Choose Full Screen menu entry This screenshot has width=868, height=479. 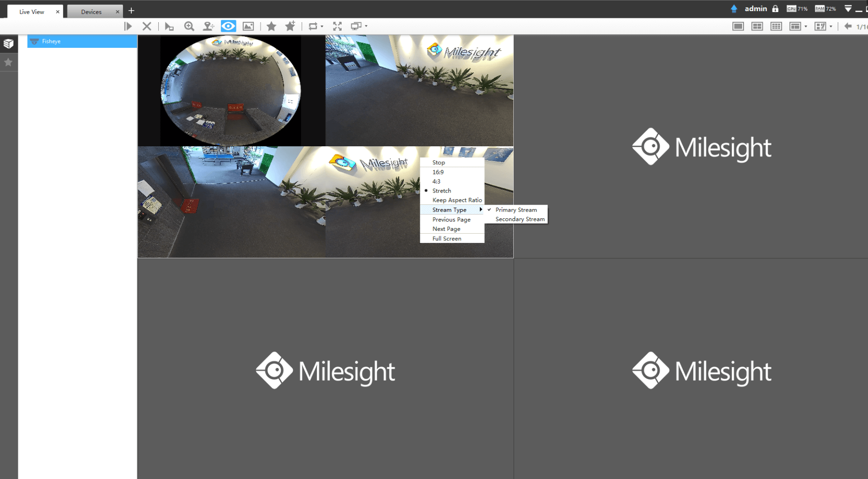(x=452, y=239)
